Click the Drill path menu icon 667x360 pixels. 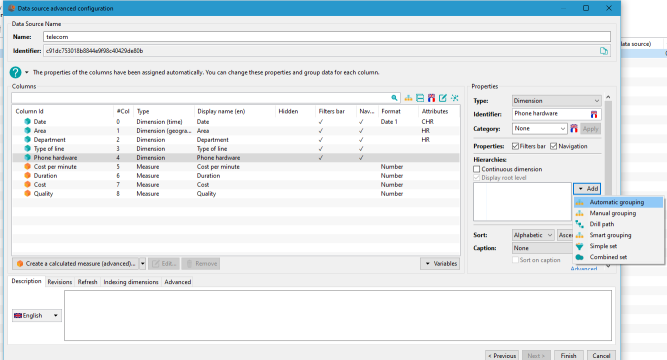coord(579,224)
